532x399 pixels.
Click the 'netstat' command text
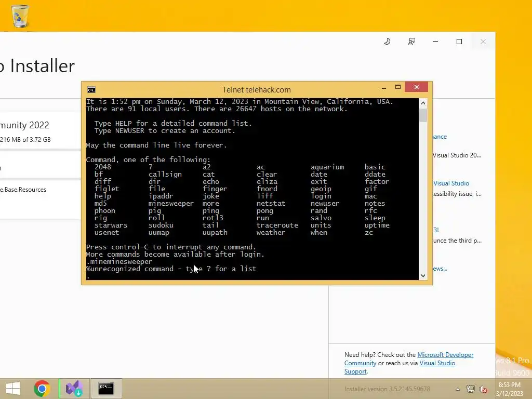coord(271,204)
